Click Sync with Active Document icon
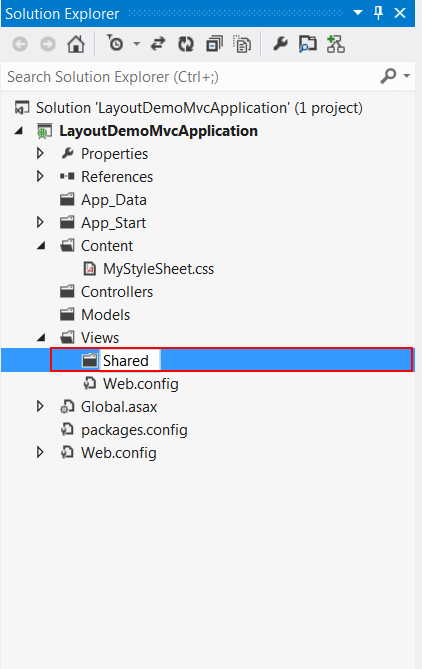The height and width of the screenshot is (669, 422). click(x=158, y=44)
